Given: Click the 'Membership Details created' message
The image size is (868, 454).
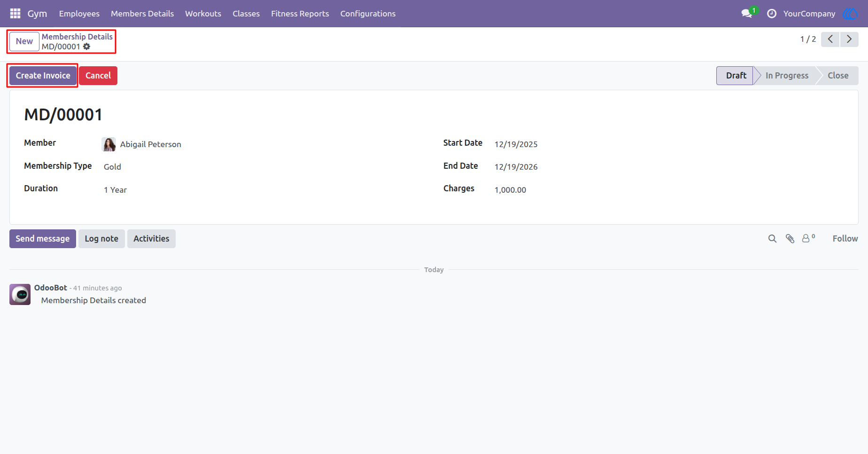Looking at the screenshot, I should point(93,300).
